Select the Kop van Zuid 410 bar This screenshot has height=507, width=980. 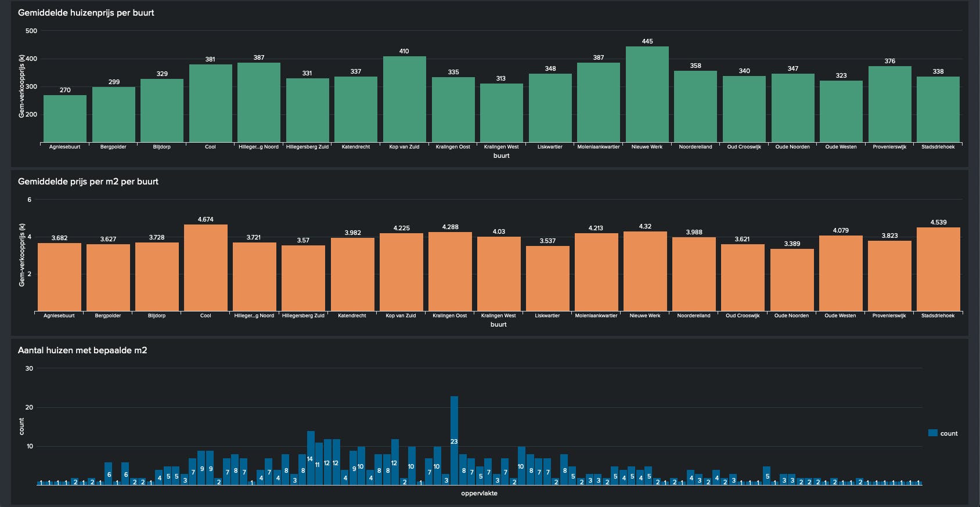point(405,99)
